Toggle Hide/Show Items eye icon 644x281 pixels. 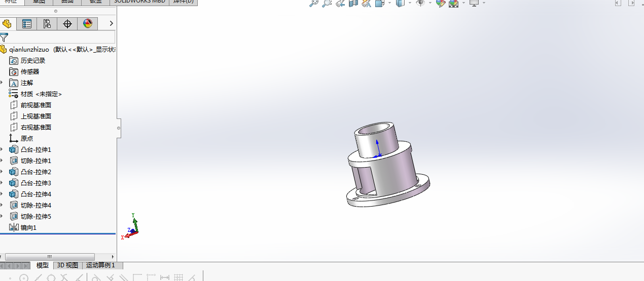[x=420, y=3]
